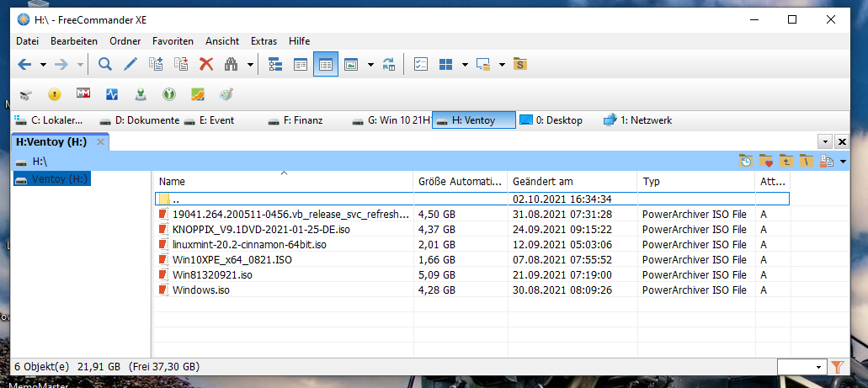Switch to thumbnail view icon

click(351, 64)
